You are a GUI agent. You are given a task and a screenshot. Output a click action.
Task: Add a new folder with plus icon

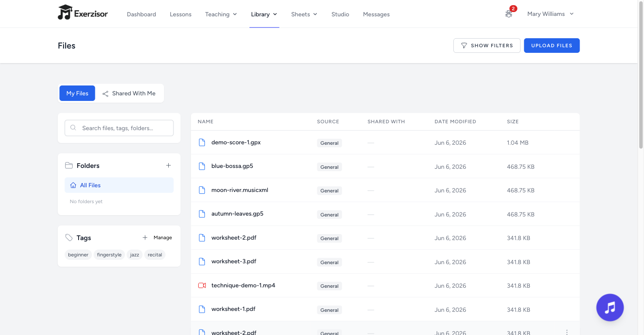coord(168,166)
